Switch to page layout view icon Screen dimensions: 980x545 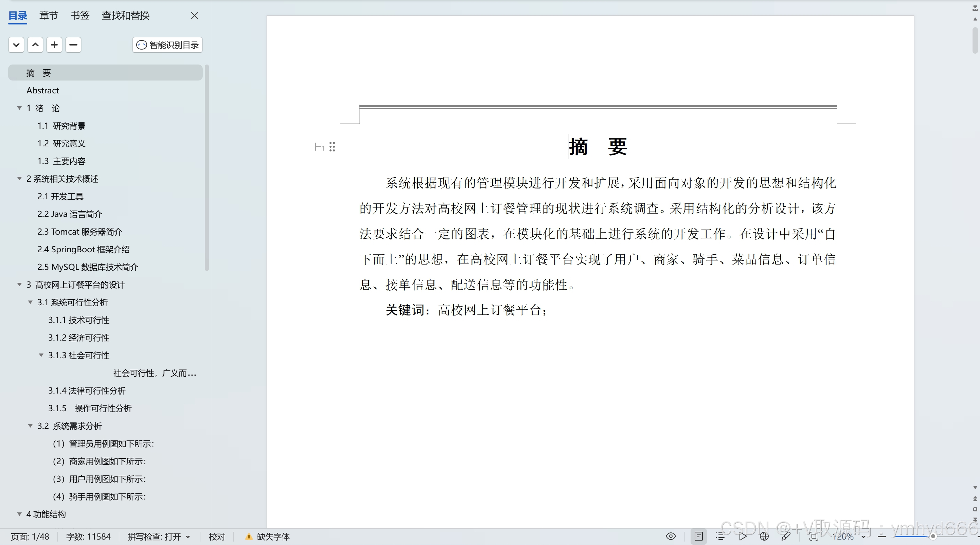click(698, 536)
